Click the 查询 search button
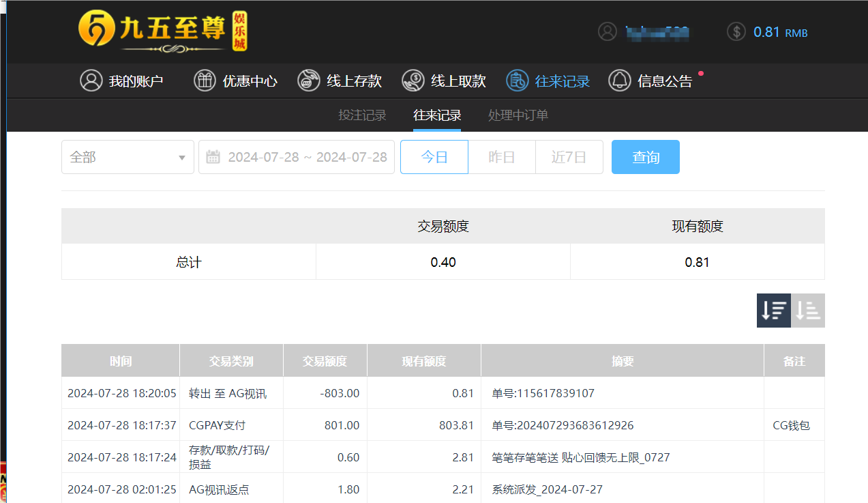868x503 pixels. [x=645, y=156]
